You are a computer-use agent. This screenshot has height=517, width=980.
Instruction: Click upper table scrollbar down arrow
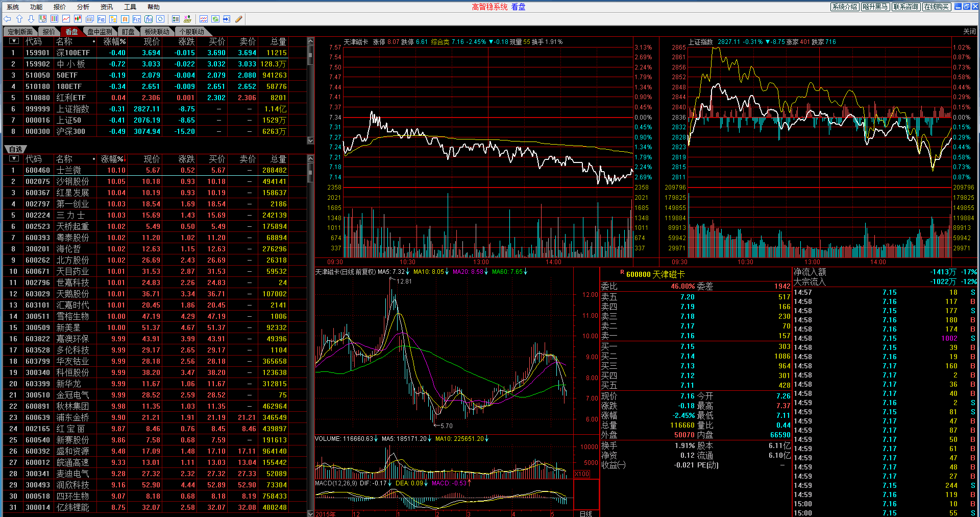(310, 140)
